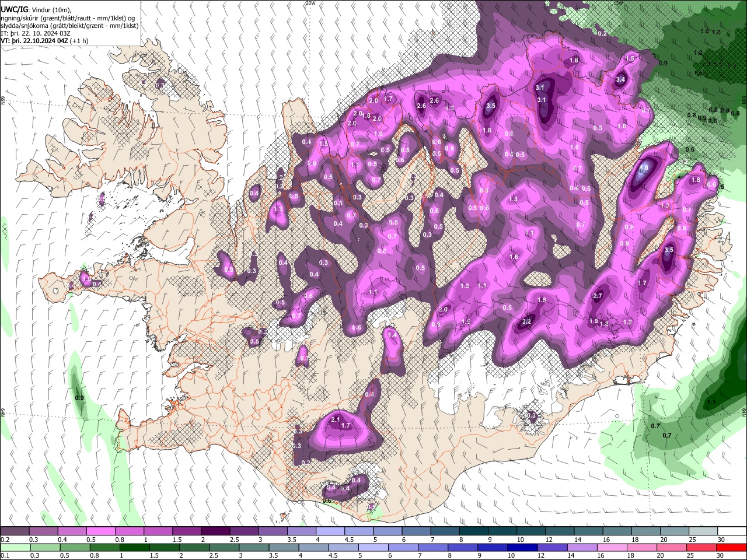Click the 'rigning/skúrir' description line
This screenshot has height=560, width=747.
tap(68, 18)
